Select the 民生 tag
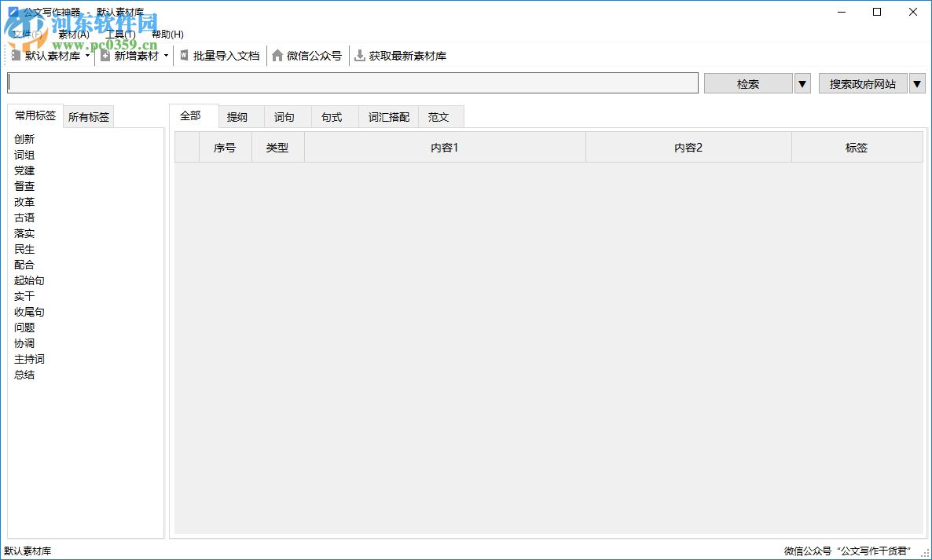 (x=24, y=249)
